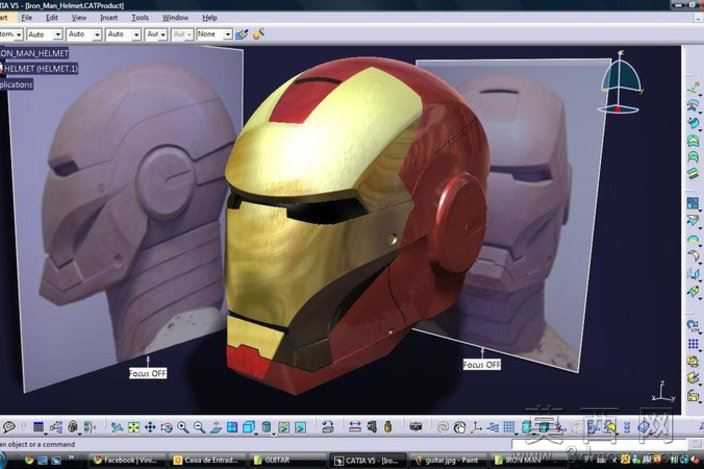The image size is (704, 469).
Task: Open the Help menu
Action: point(209,18)
